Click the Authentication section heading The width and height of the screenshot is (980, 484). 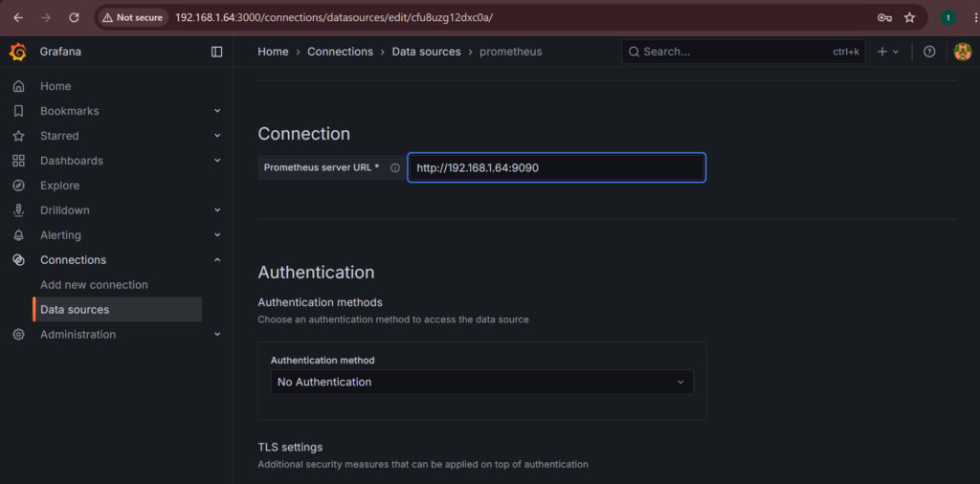click(x=316, y=273)
